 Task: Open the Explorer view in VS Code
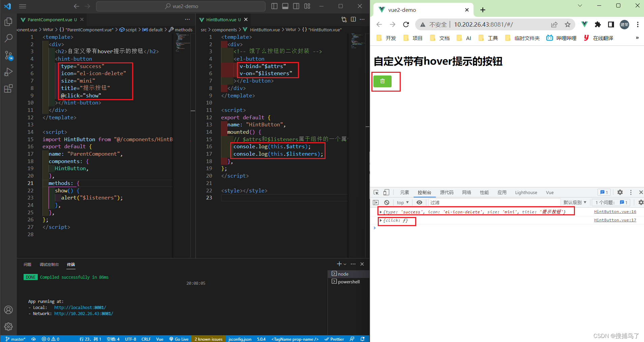(8, 22)
